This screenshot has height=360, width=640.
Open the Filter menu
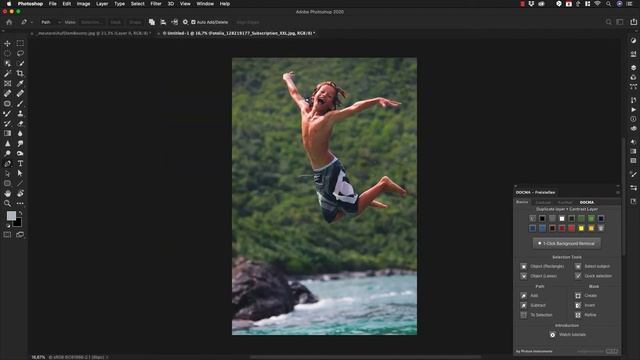pyautogui.click(x=156, y=4)
